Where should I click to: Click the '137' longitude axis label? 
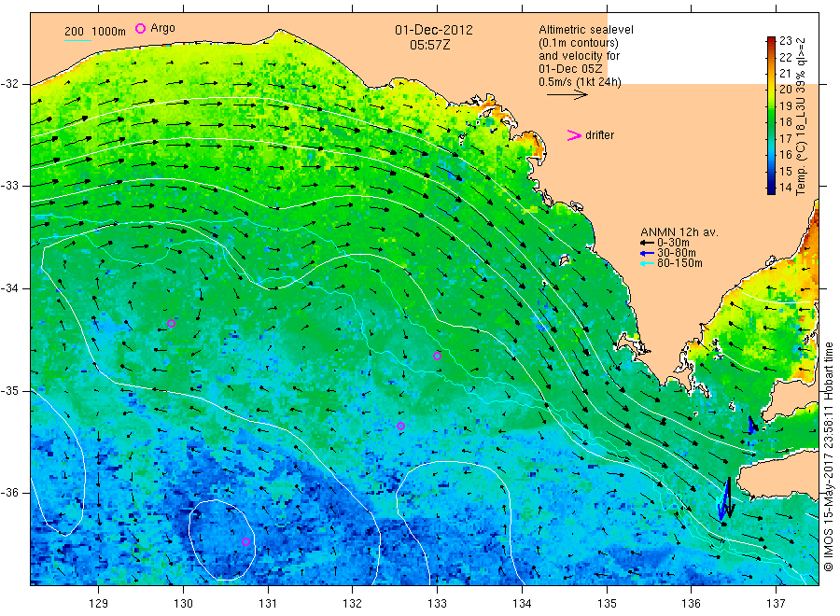pyautogui.click(x=776, y=604)
